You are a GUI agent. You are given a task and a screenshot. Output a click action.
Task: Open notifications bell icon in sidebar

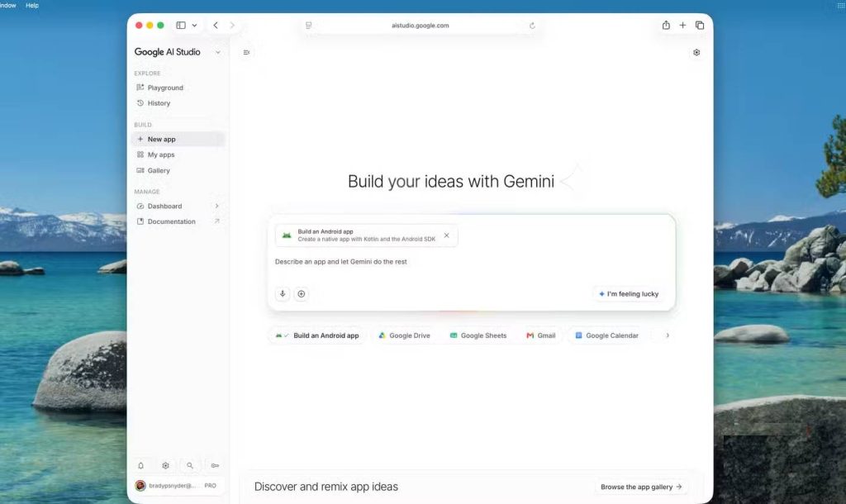(x=140, y=466)
